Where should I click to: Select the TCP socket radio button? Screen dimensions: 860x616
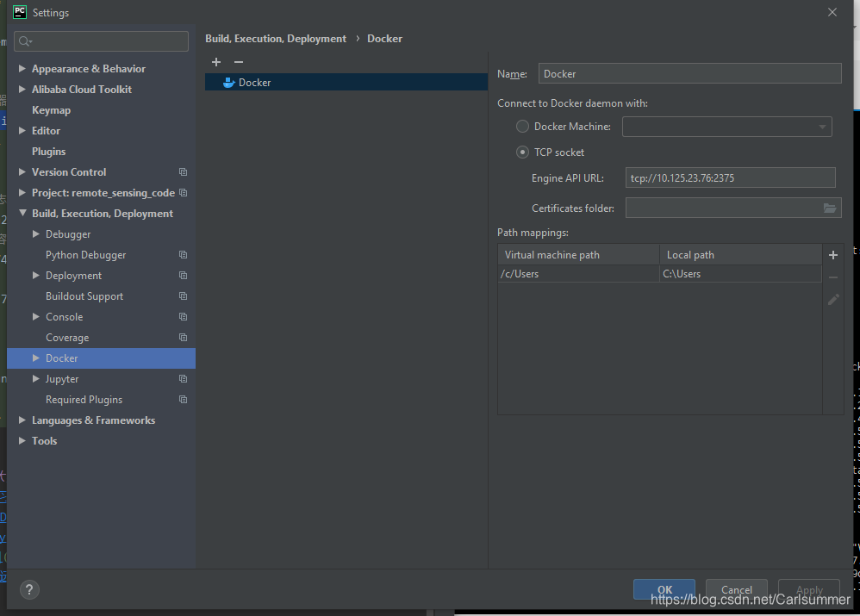pyautogui.click(x=523, y=152)
